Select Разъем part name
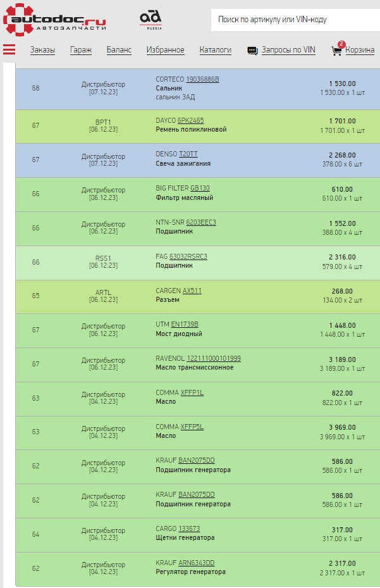380x588 pixels. (167, 299)
